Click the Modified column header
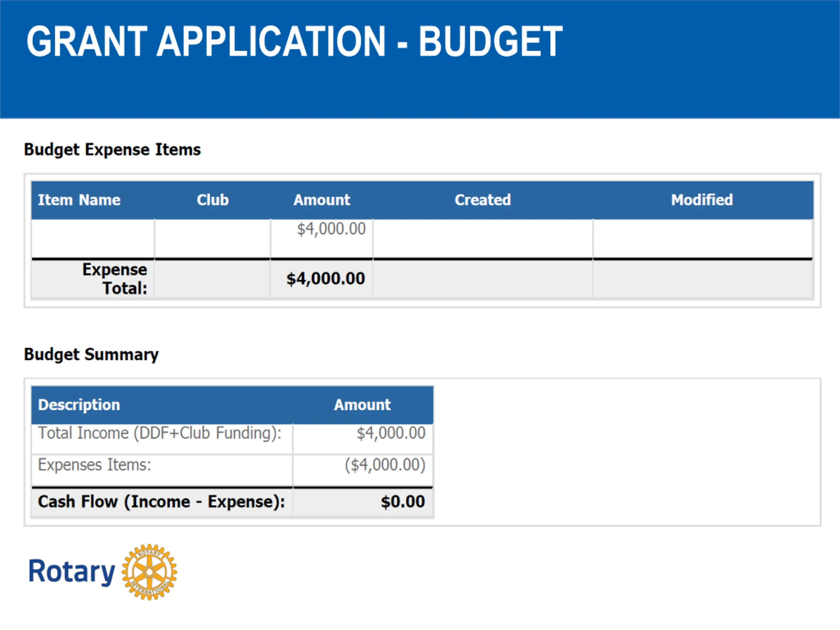The image size is (840, 630). (x=702, y=200)
